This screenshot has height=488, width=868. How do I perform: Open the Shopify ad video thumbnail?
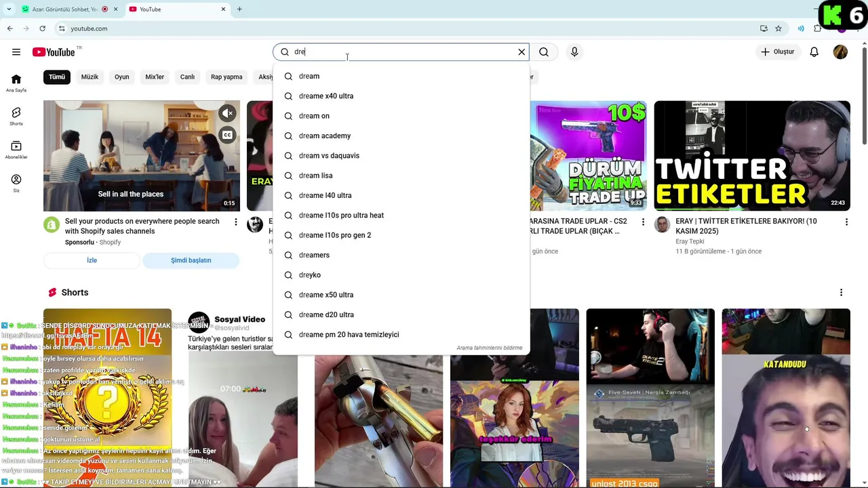[x=142, y=156]
